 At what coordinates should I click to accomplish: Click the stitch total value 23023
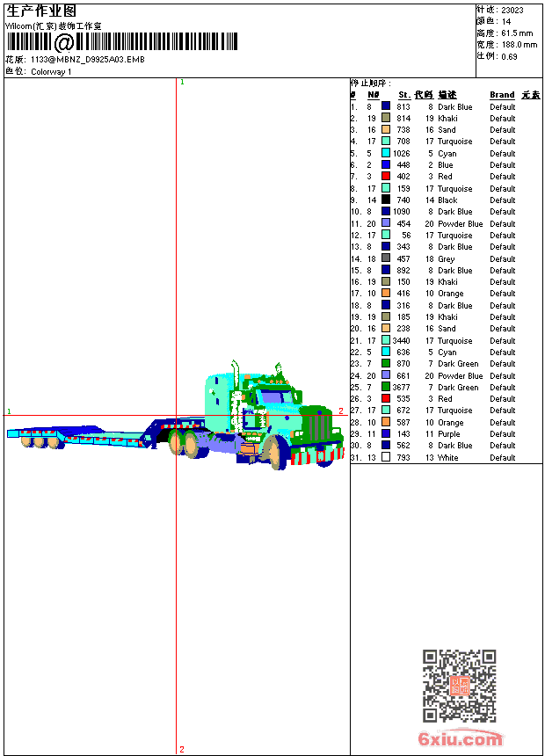512,11
